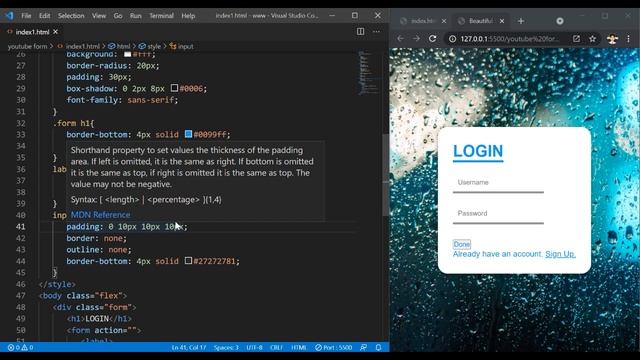Open Chrome three-dot menu
This screenshot has width=640, height=360.
(629, 39)
